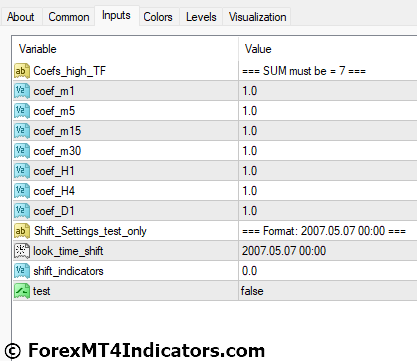Screen dimensions: 417x361
Task: Edit the coef_m5 value field
Action: pos(328,111)
